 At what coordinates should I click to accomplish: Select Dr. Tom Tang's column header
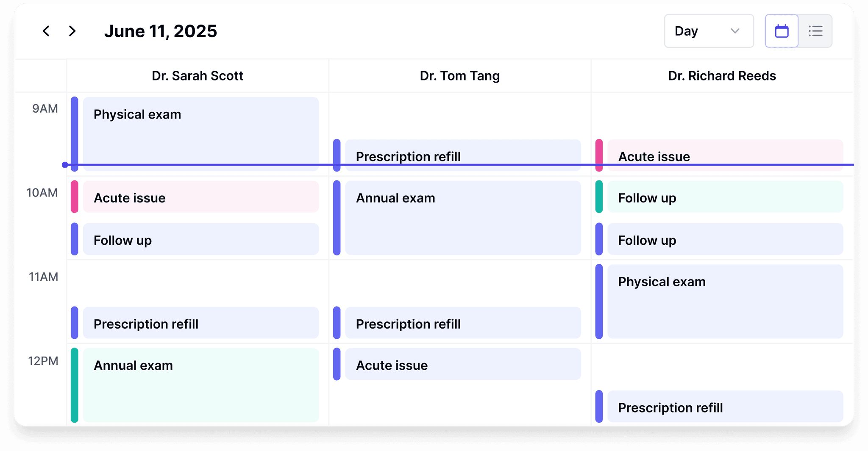[x=459, y=75]
